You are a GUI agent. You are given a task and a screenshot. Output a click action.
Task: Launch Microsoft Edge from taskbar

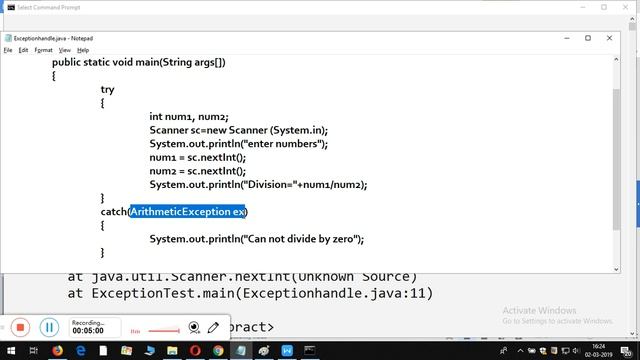pos(80,351)
